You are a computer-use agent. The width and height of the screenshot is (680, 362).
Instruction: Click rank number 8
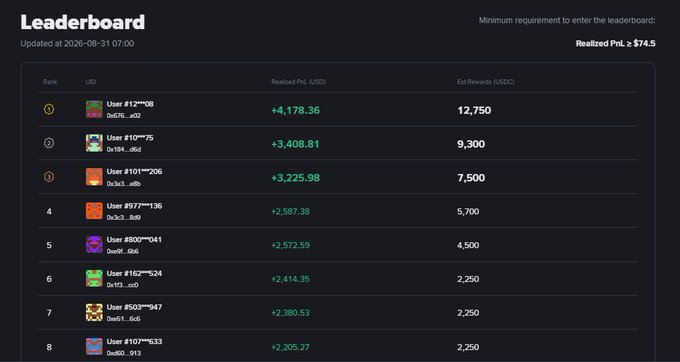[x=49, y=347]
